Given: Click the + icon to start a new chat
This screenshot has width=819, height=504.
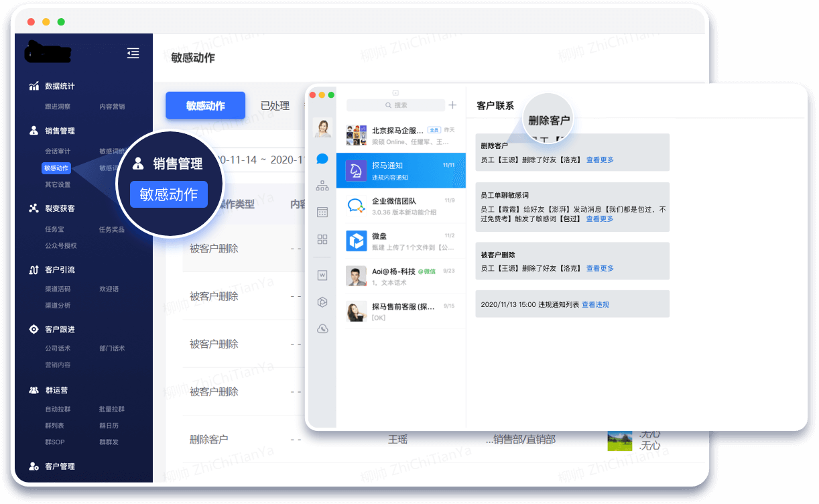Looking at the screenshot, I should pos(452,105).
